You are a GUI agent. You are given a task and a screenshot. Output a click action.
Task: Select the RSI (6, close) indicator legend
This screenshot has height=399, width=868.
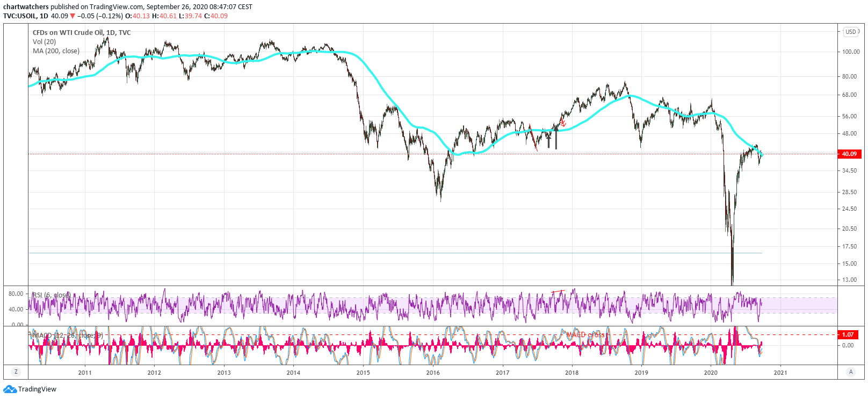pos(52,295)
